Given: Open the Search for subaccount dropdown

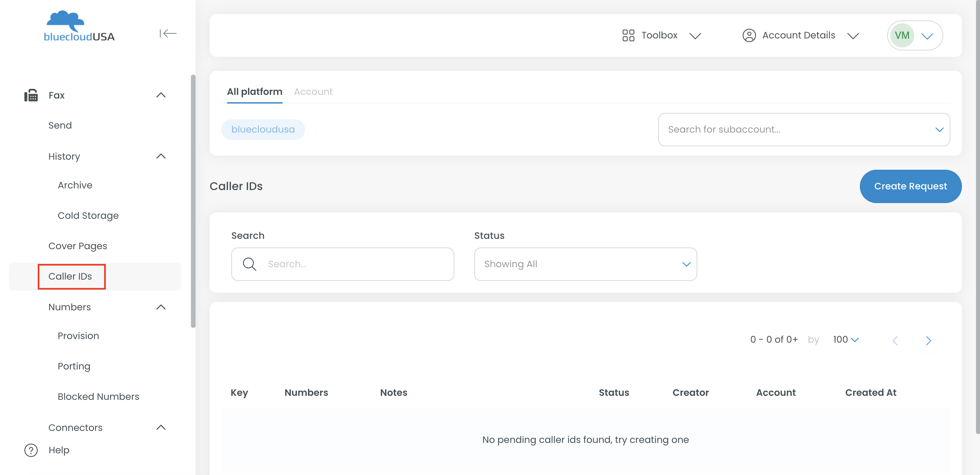Looking at the screenshot, I should click(x=803, y=129).
